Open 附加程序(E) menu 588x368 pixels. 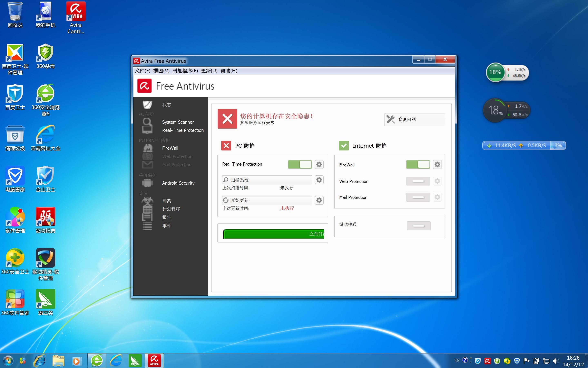[185, 71]
